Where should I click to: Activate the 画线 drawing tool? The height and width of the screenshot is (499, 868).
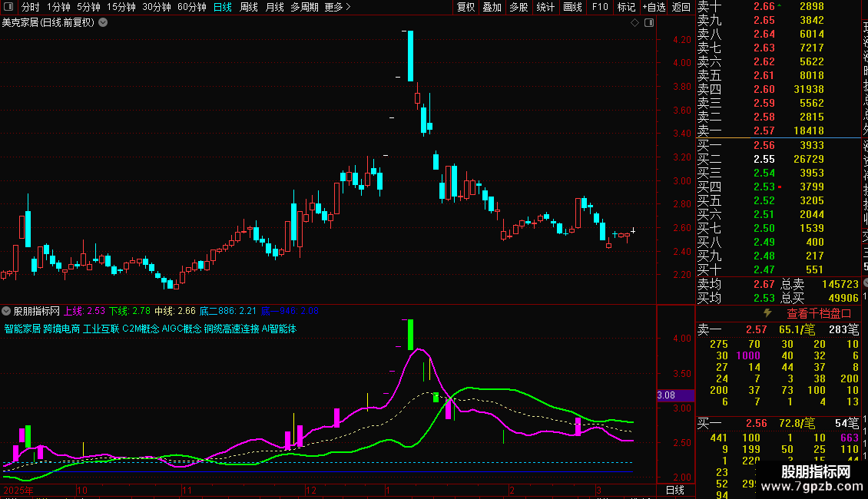(x=572, y=7)
